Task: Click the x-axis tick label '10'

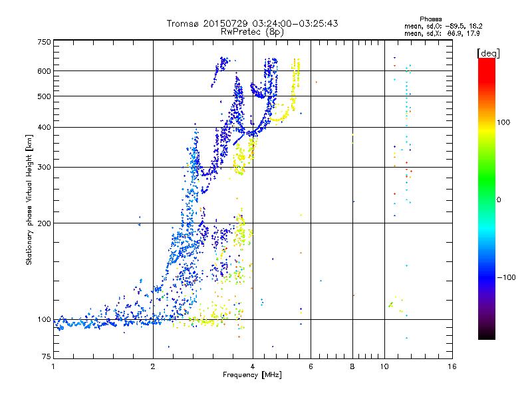Action: (384, 366)
